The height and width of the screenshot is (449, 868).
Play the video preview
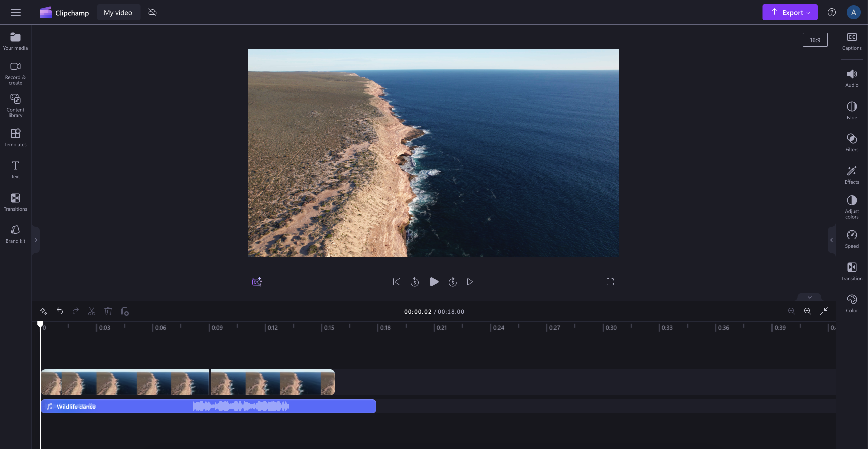tap(434, 282)
